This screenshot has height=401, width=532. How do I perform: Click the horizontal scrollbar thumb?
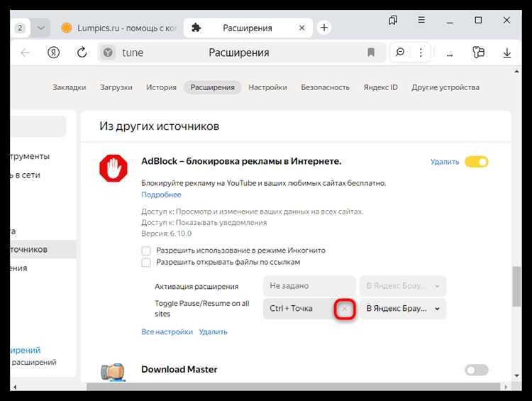click(294, 387)
